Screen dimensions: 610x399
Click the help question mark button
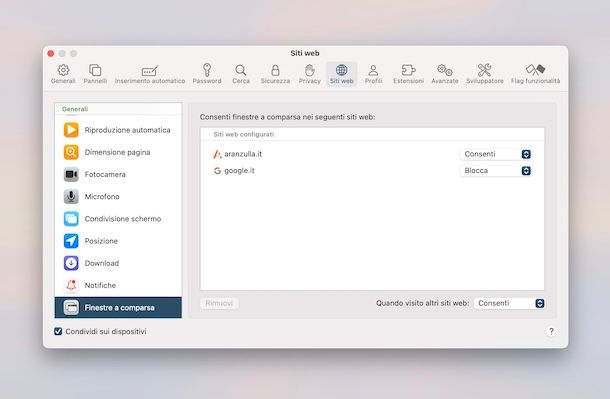(551, 331)
